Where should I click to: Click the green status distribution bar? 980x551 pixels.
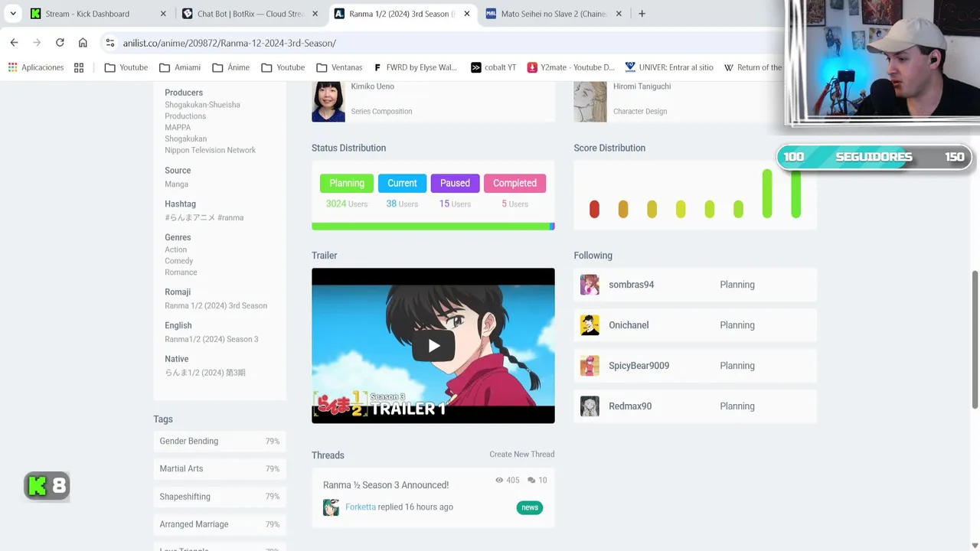pos(430,227)
